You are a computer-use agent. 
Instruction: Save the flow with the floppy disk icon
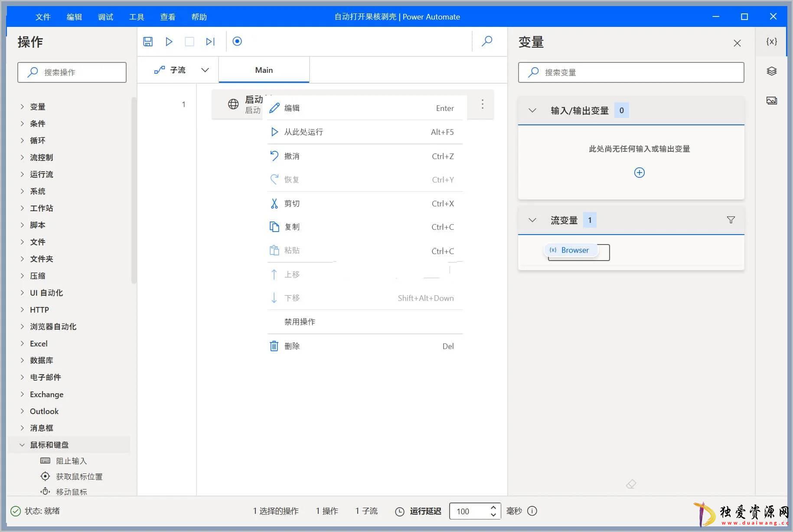[148, 41]
